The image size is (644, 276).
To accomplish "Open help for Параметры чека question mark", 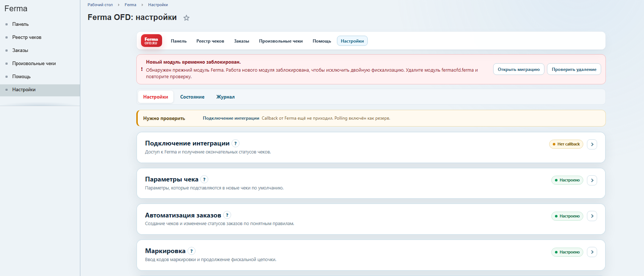I will pyautogui.click(x=204, y=179).
